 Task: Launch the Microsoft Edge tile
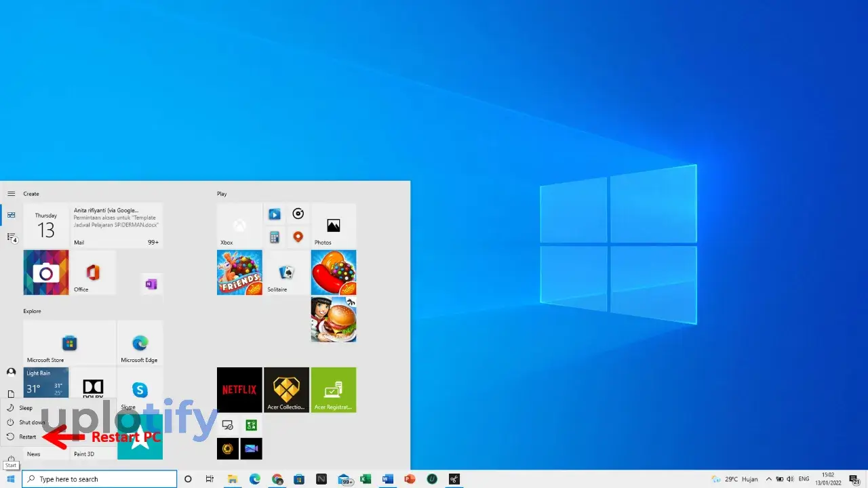pos(140,343)
